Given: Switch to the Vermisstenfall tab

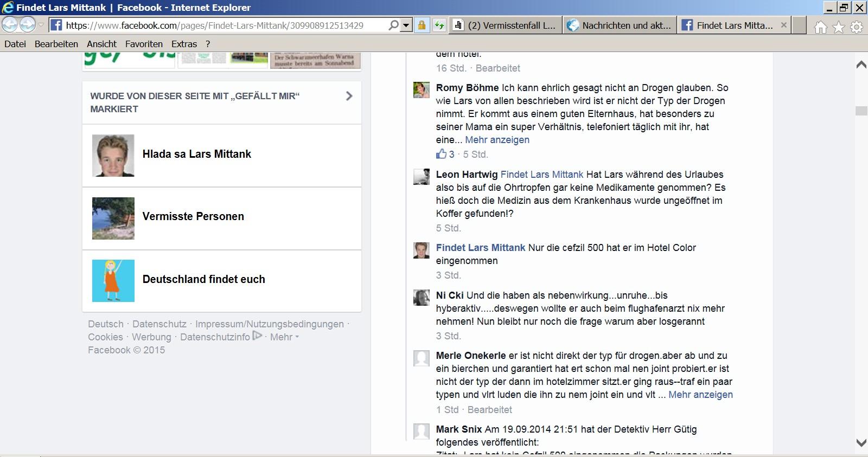Looking at the screenshot, I should pyautogui.click(x=505, y=25).
